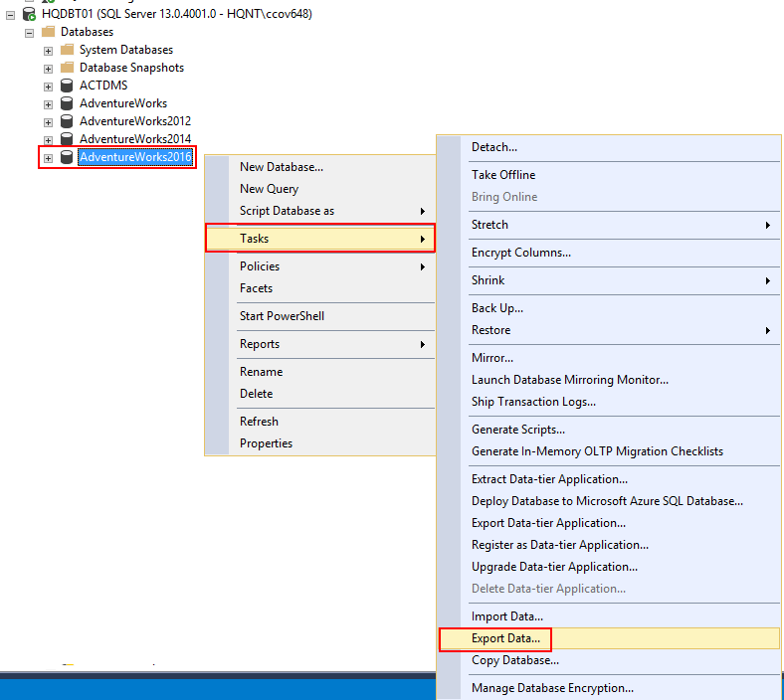The height and width of the screenshot is (700, 784).
Task: Choose Detach... in Tasks submenu
Action: (609, 147)
